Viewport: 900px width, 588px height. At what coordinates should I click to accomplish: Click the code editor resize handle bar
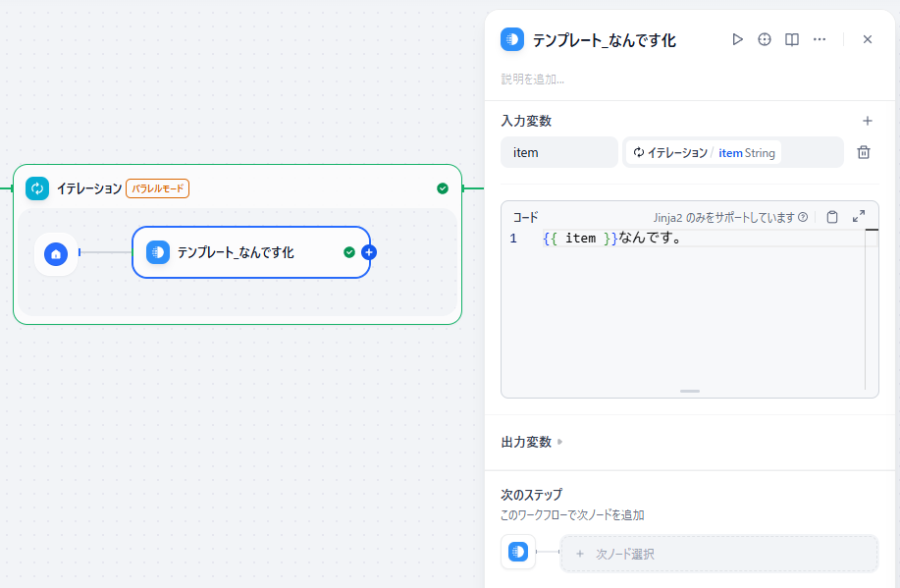click(x=689, y=391)
